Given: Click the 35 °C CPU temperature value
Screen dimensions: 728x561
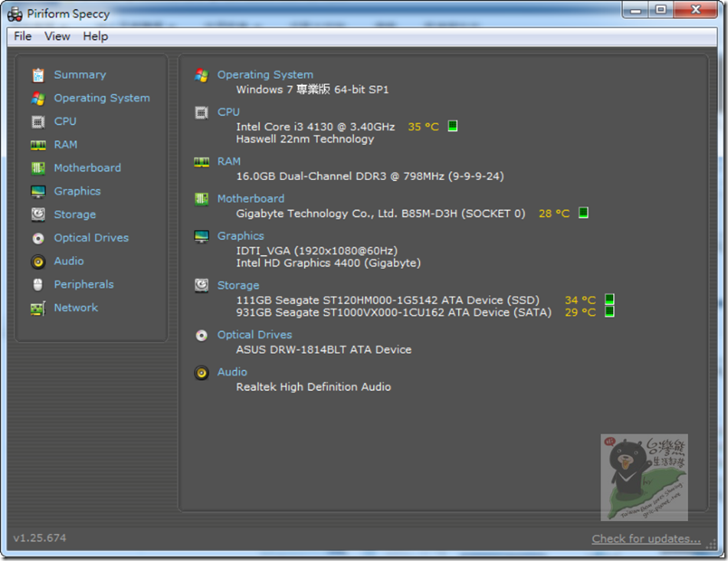Looking at the screenshot, I should pyautogui.click(x=423, y=127).
